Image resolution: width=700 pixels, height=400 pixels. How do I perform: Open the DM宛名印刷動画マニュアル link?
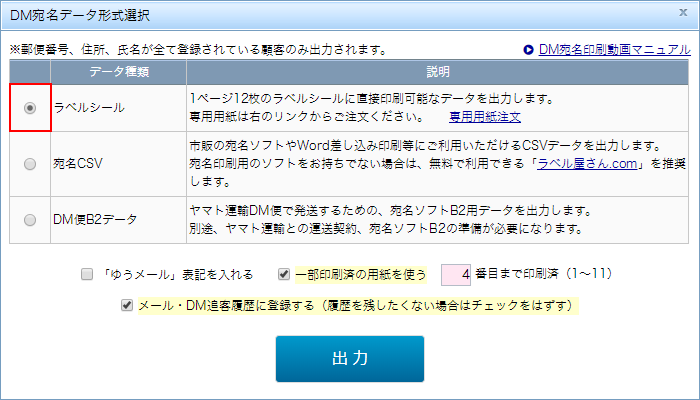(x=613, y=49)
